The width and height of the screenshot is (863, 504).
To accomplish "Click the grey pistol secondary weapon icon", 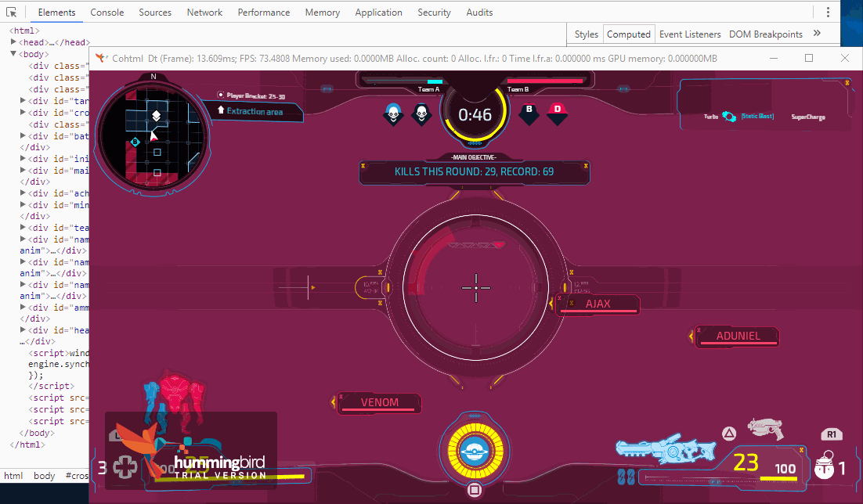I will click(x=765, y=427).
